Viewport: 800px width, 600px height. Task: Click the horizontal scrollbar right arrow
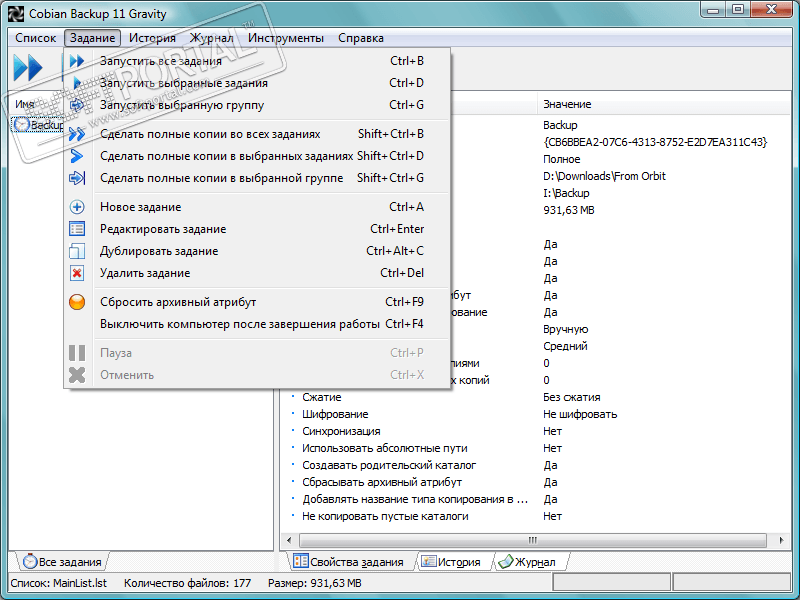pyautogui.click(x=781, y=540)
